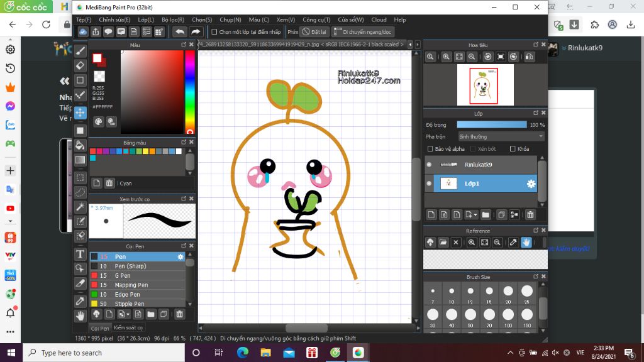This screenshot has width=644, height=362.
Task: Click the Undo arrow in the toolbar
Action: (x=180, y=31)
